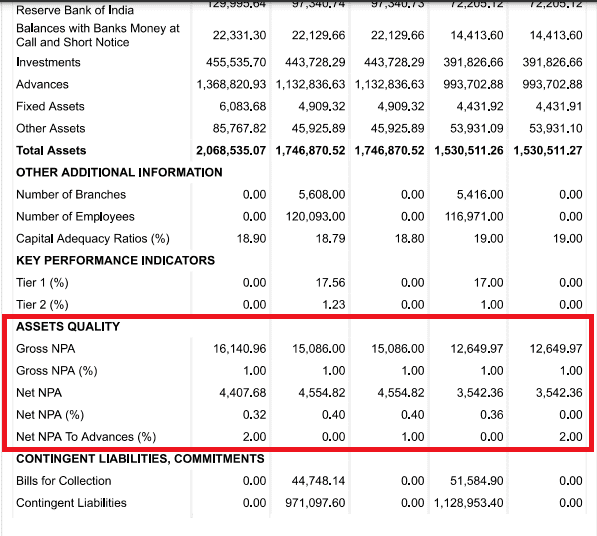Click Number of Employees value 120,093.00
The height and width of the screenshot is (536, 597).
pyautogui.click(x=316, y=217)
